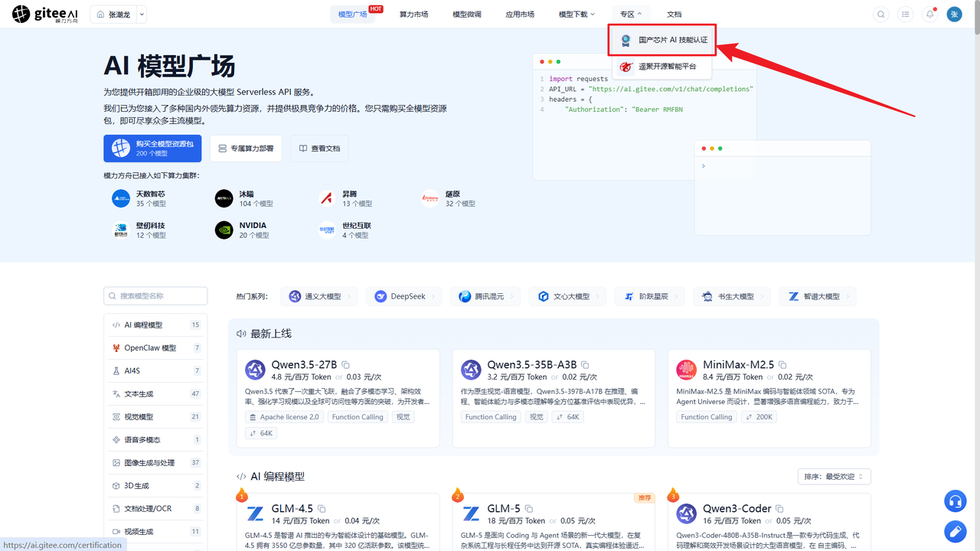Select the 燧原 compute cluster logo
This screenshot has height=551, width=980.
[430, 199]
